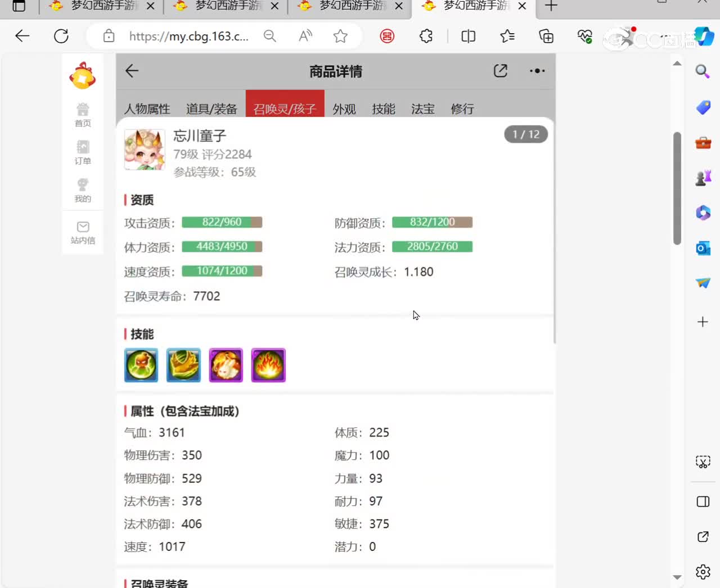Favorite this page with the star icon
The width and height of the screenshot is (720, 588).
click(340, 37)
